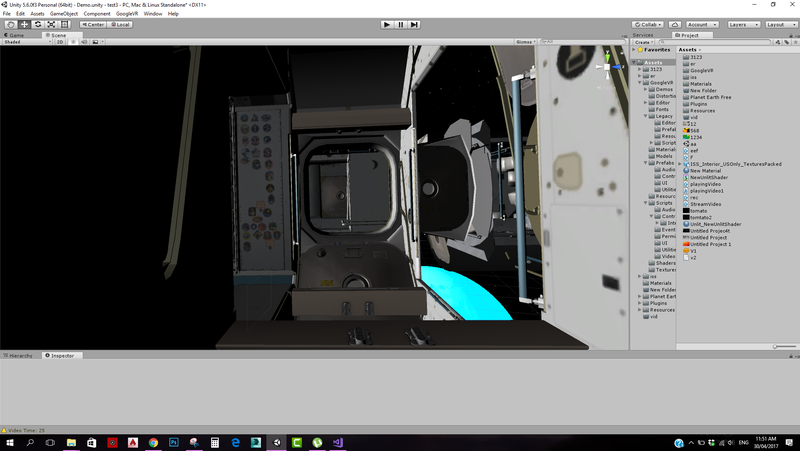Toggle 2D scene view mode
Screen dimensions: 800x451
click(x=60, y=42)
